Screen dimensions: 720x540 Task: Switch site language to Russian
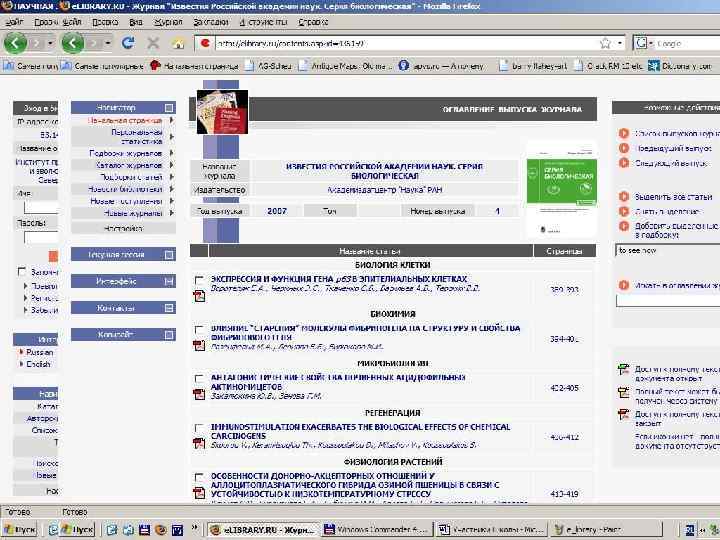coord(39,352)
